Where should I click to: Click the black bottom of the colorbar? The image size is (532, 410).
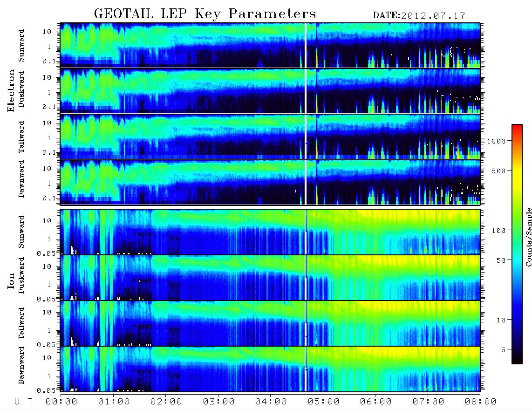pyautogui.click(x=517, y=359)
